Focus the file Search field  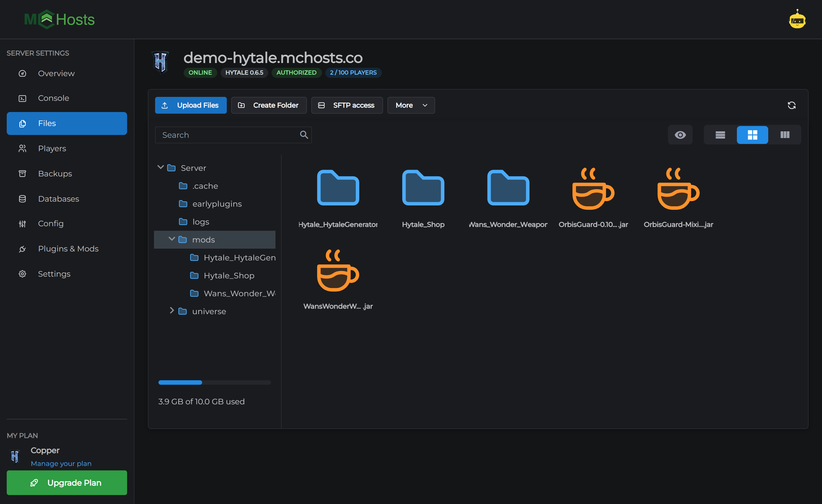click(x=233, y=135)
